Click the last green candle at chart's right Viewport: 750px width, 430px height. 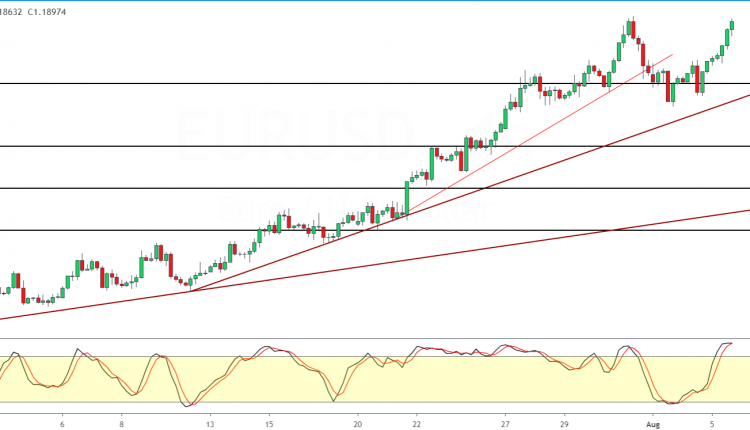point(732,25)
